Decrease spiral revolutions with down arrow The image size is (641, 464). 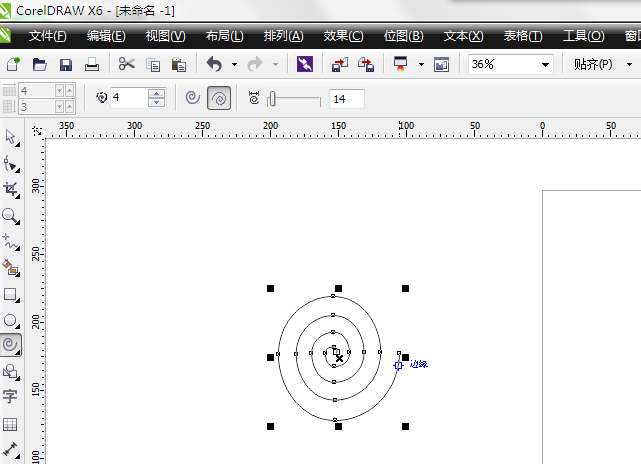[157, 103]
